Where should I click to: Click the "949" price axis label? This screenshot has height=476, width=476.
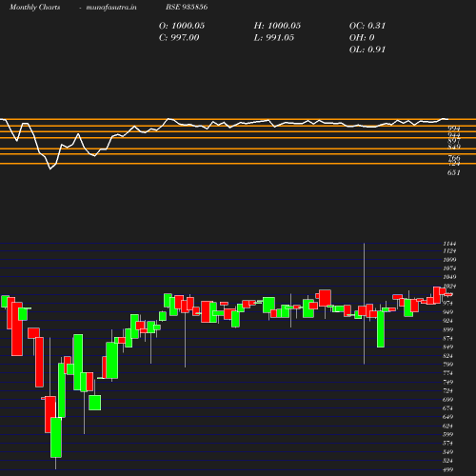(448, 312)
